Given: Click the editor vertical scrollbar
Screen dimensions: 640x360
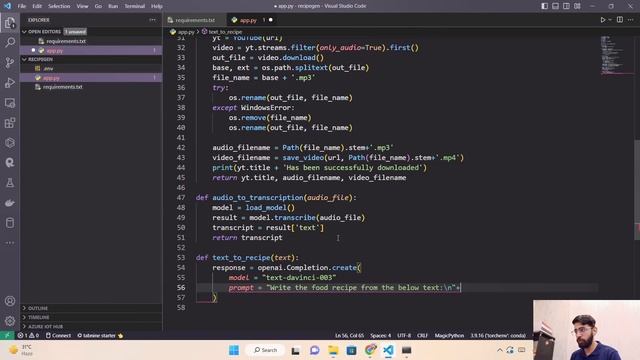Looking at the screenshot, I should point(637,191).
